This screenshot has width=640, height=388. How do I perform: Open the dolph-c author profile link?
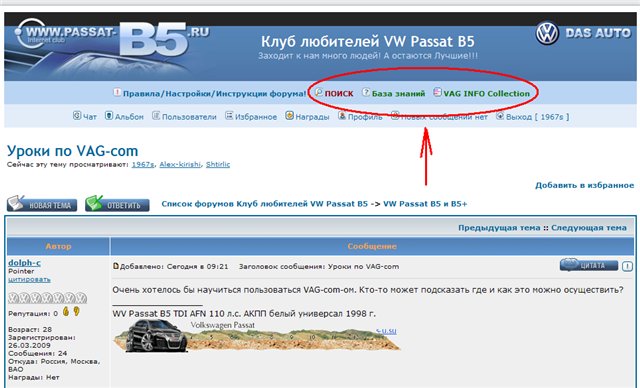click(x=24, y=263)
